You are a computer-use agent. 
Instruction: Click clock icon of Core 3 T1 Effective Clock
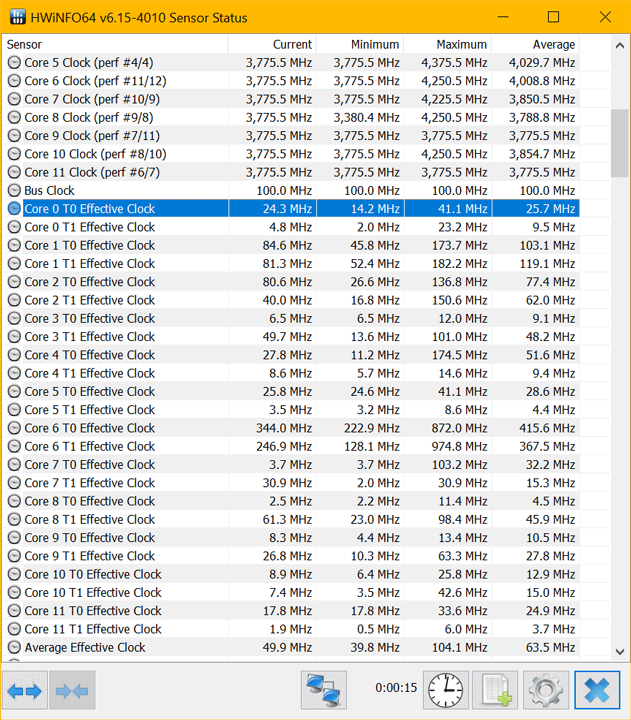[15, 337]
